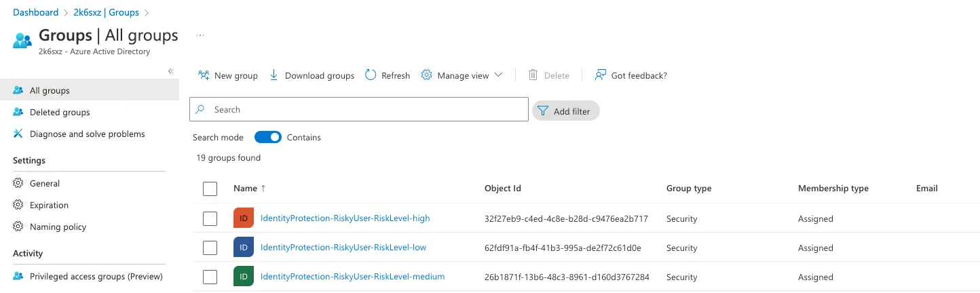Screen dimensions: 980x293
Task: Select the RiskLevel-high group checkbox
Action: 210,218
